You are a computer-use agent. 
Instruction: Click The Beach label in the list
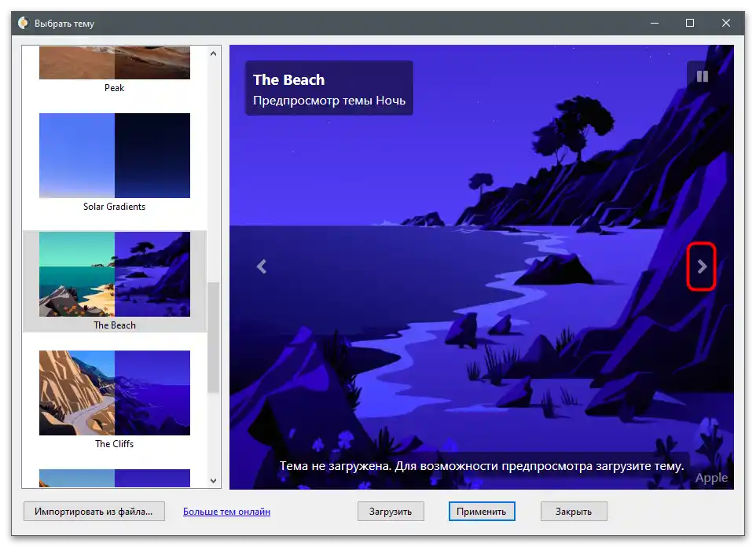(x=115, y=325)
